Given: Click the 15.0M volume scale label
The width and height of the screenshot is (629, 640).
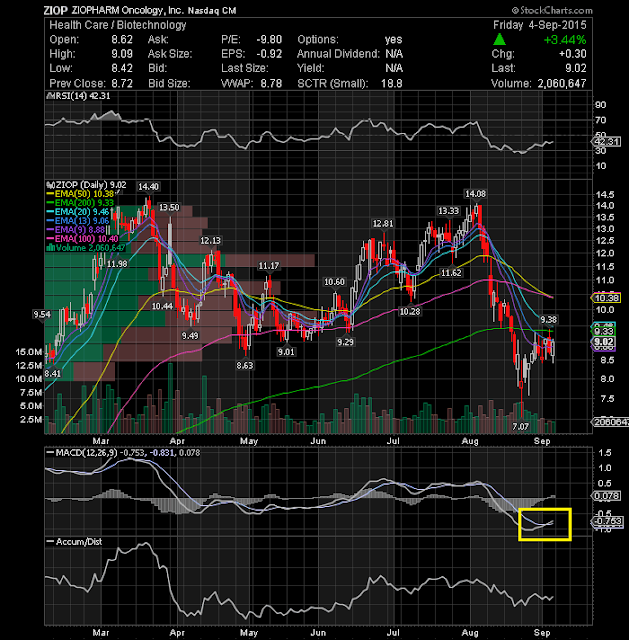Looking at the screenshot, I should [29, 352].
